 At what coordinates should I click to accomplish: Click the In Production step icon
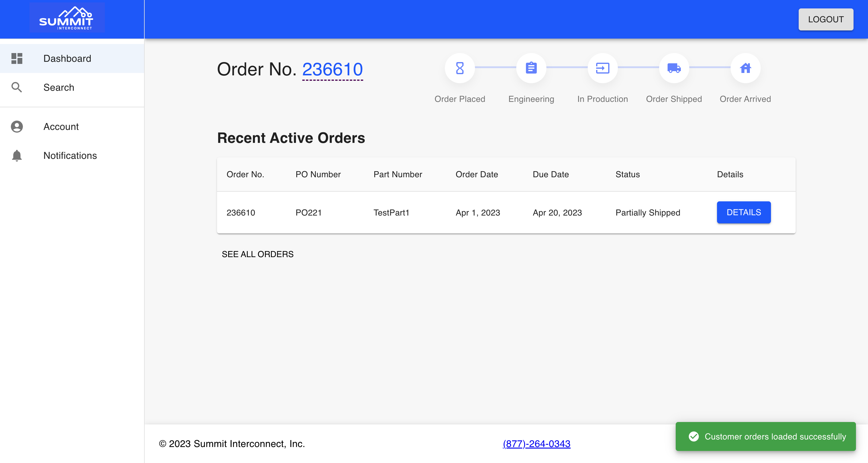602,68
